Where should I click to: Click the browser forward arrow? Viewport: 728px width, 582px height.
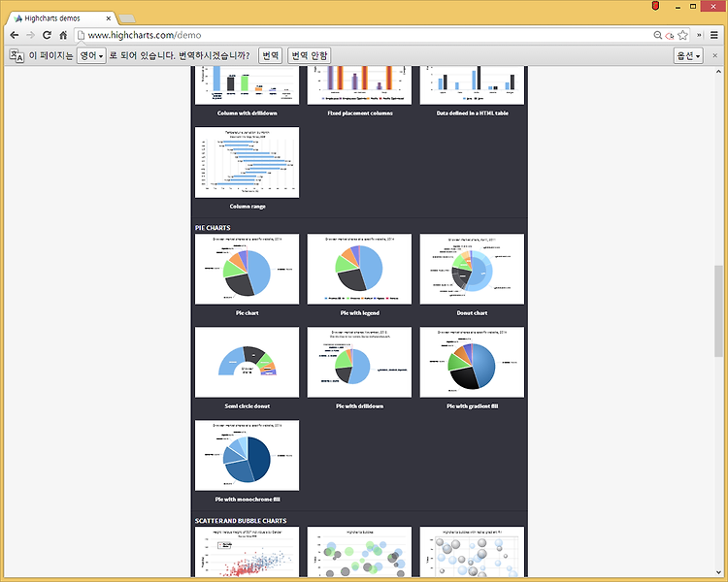click(x=31, y=35)
